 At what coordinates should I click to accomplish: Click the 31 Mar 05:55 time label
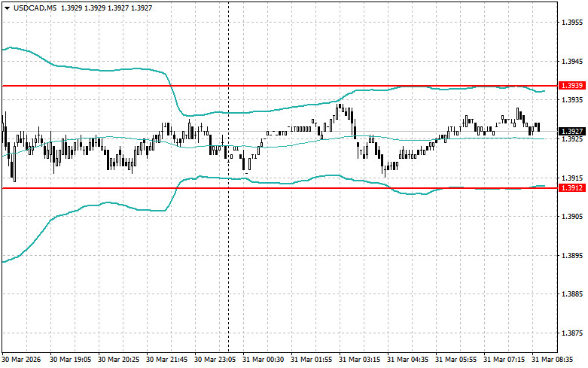(456, 360)
